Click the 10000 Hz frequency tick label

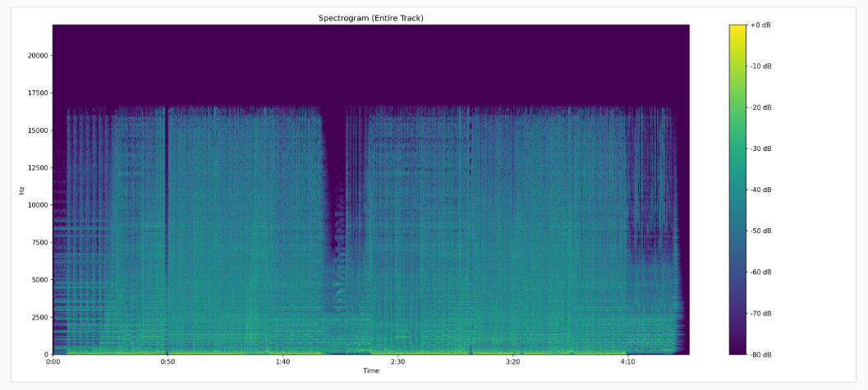click(39, 204)
